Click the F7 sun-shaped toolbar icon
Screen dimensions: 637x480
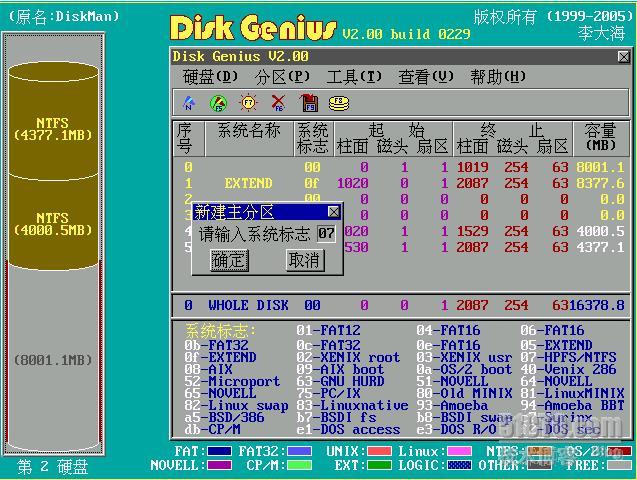pyautogui.click(x=249, y=102)
